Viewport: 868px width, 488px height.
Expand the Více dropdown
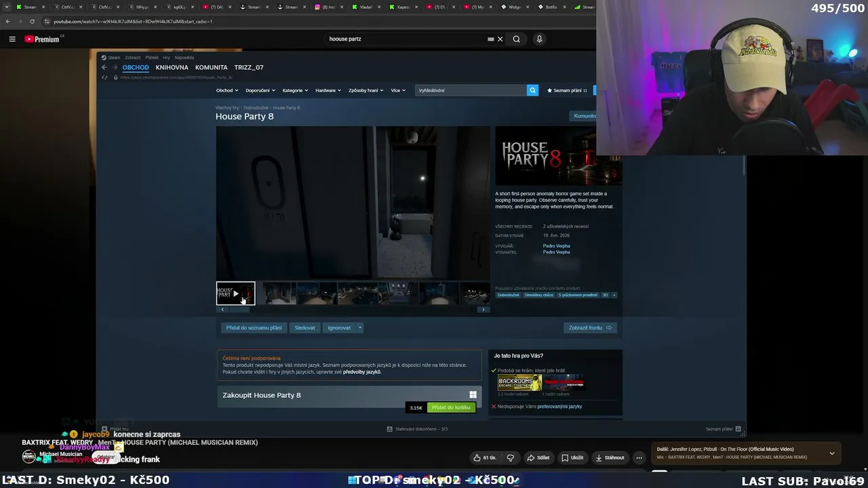[x=398, y=90]
